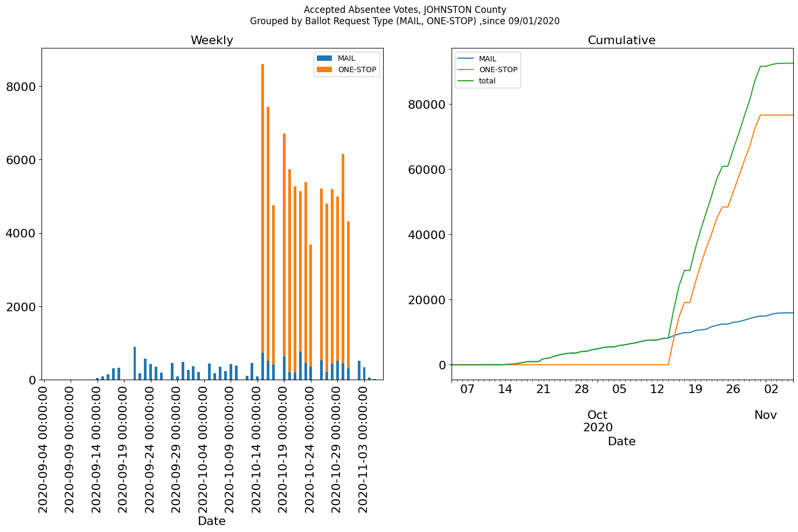Click the 2020-09-24 date tick label
The width and height of the screenshot is (798, 532).
pos(150,449)
